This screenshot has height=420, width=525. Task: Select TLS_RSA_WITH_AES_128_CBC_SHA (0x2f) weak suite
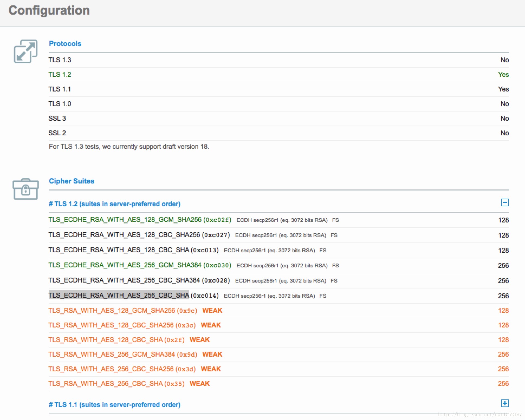click(x=116, y=340)
